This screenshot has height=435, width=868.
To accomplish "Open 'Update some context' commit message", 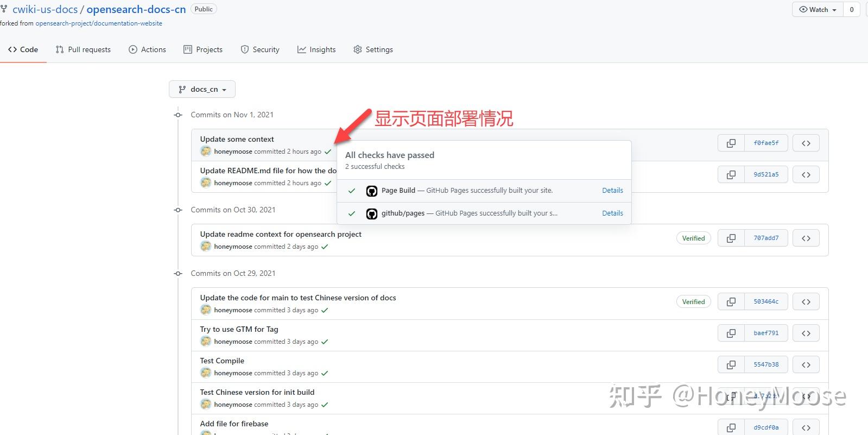I will point(237,140).
